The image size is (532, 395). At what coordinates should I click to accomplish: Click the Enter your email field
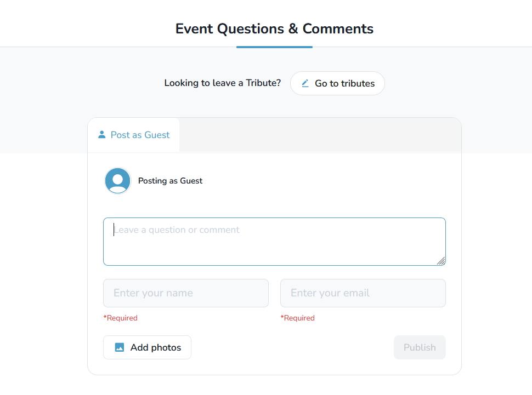(x=363, y=293)
